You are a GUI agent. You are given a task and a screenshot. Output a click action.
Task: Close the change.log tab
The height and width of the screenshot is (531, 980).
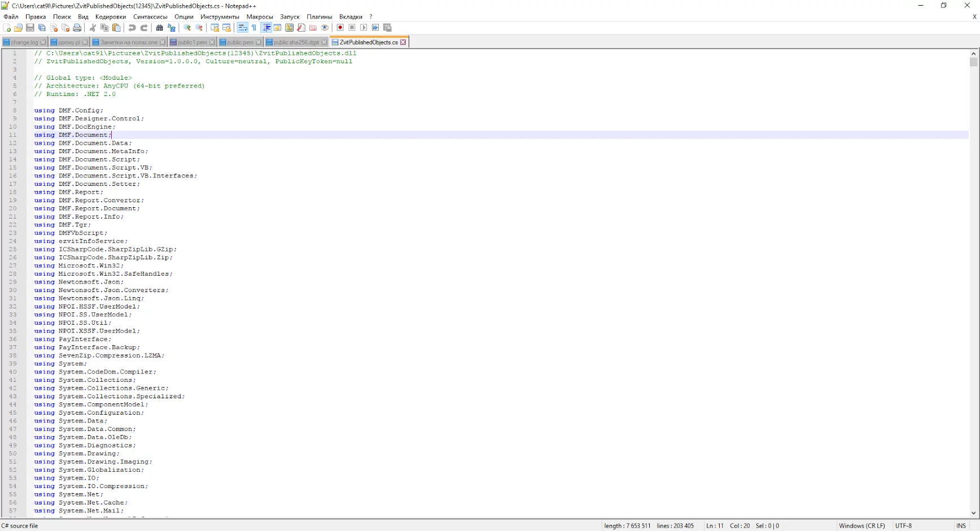pos(43,42)
